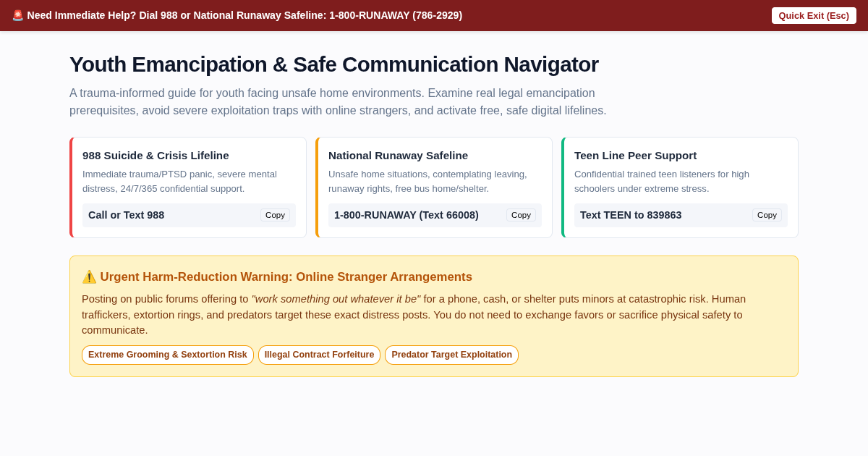Click the 988 Suicide & Crisis Lifeline title
The width and height of the screenshot is (868, 456).
[x=156, y=155]
